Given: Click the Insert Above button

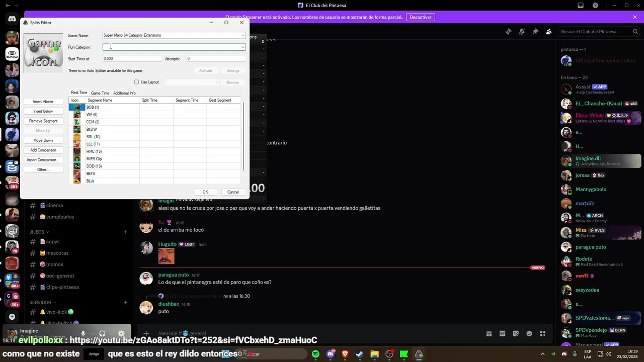Looking at the screenshot, I should 43,102.
